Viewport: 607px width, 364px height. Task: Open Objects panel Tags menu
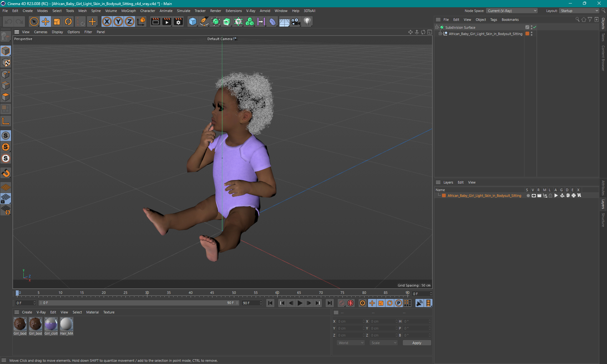point(494,20)
